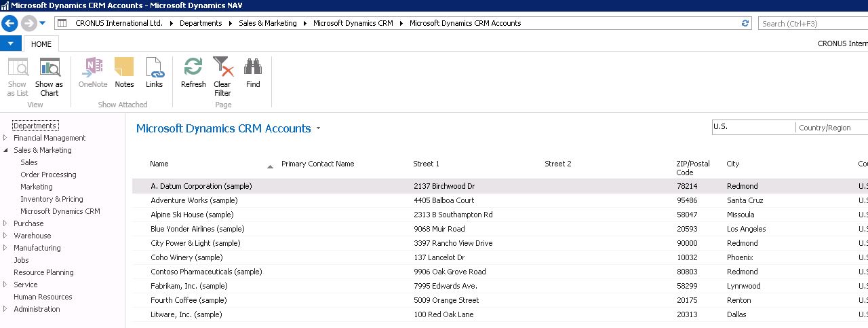Open Sales under Sales & Marketing

point(29,162)
